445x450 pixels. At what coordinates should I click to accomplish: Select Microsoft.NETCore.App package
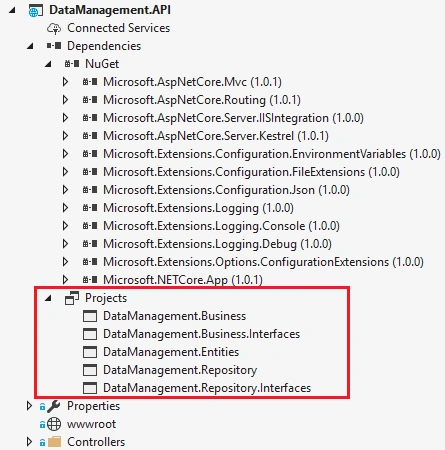pyautogui.click(x=183, y=280)
